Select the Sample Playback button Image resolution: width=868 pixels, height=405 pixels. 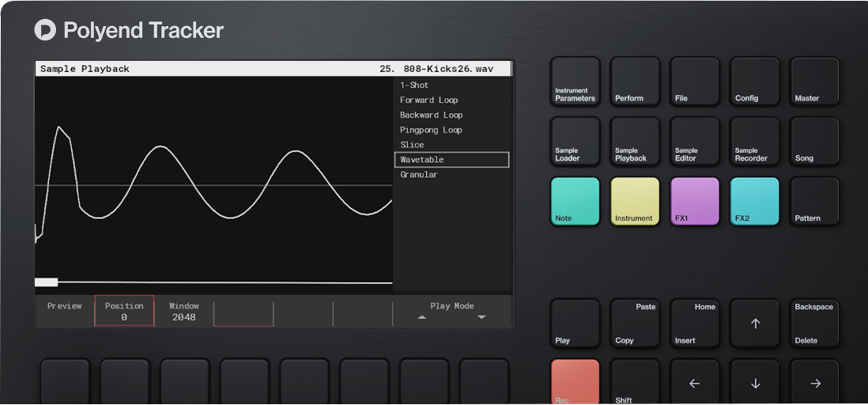click(x=635, y=142)
